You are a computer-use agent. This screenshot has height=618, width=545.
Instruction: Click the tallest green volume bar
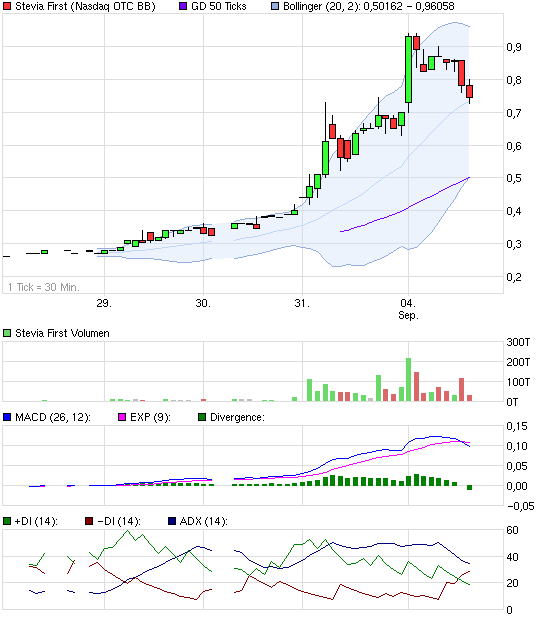(408, 380)
